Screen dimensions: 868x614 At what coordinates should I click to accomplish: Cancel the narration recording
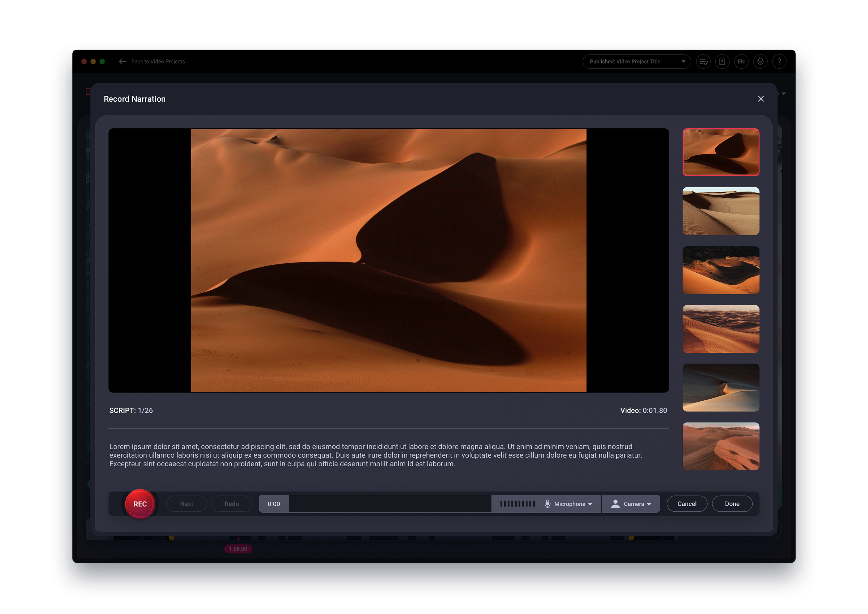[x=687, y=504]
